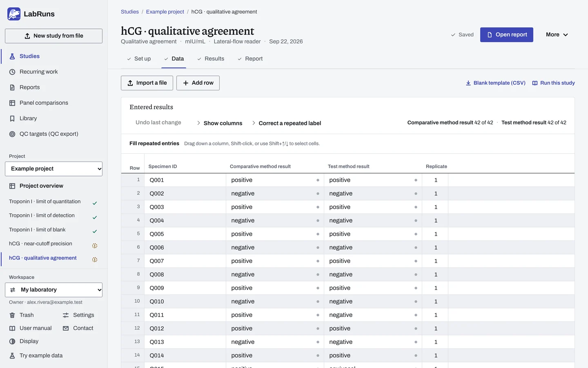The width and height of the screenshot is (588, 368).
Task: Click 'Comparative method result 42 of 42' counter
Action: click(x=450, y=123)
